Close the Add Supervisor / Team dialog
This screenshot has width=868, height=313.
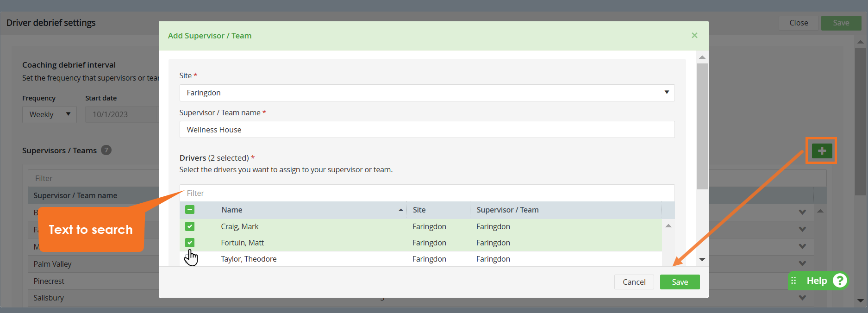(x=694, y=36)
